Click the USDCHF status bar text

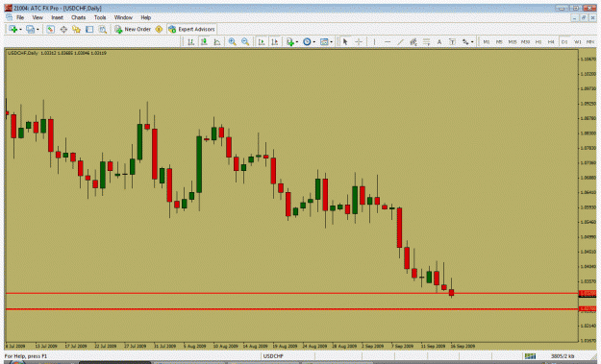273,356
